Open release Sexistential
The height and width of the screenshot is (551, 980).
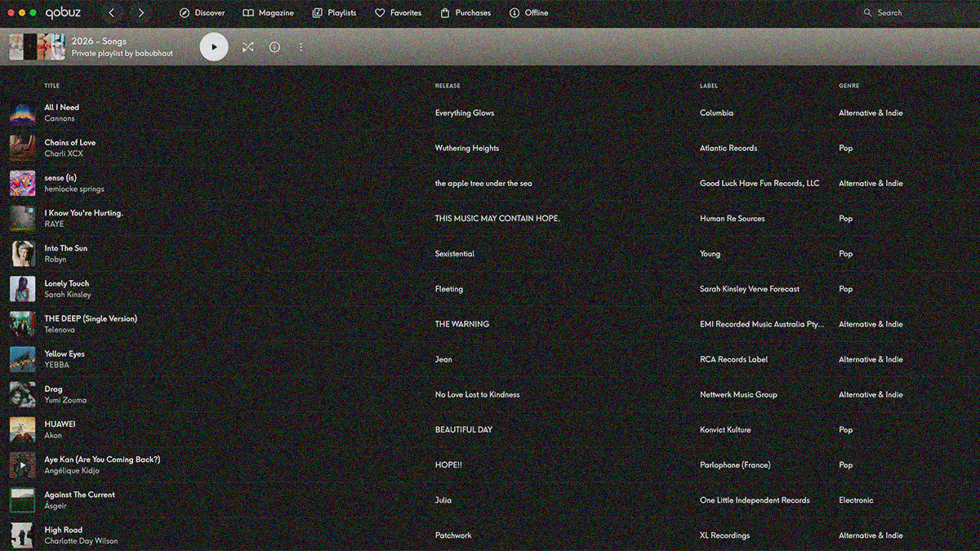[x=455, y=254]
